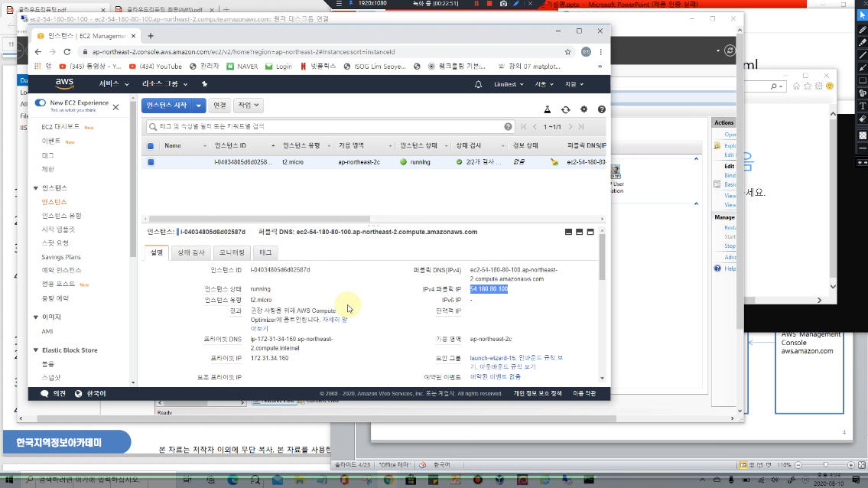Toggle the select-all instances checkbox
Screen dimensions: 868x488
pyautogui.click(x=151, y=146)
